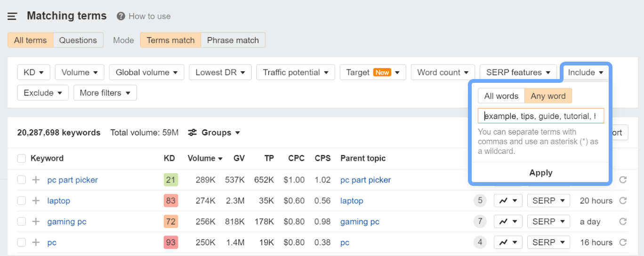Click plus icon next to pc part picker
Image resolution: width=644 pixels, height=256 pixels.
[36, 180]
